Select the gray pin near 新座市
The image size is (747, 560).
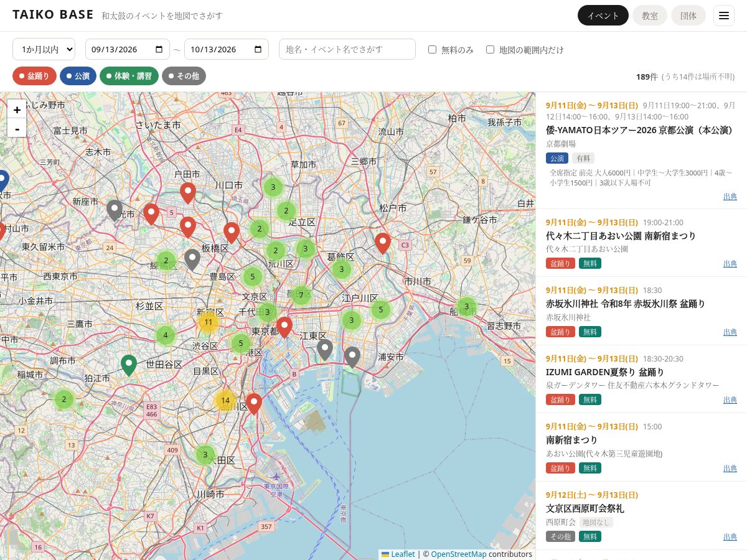(x=114, y=210)
